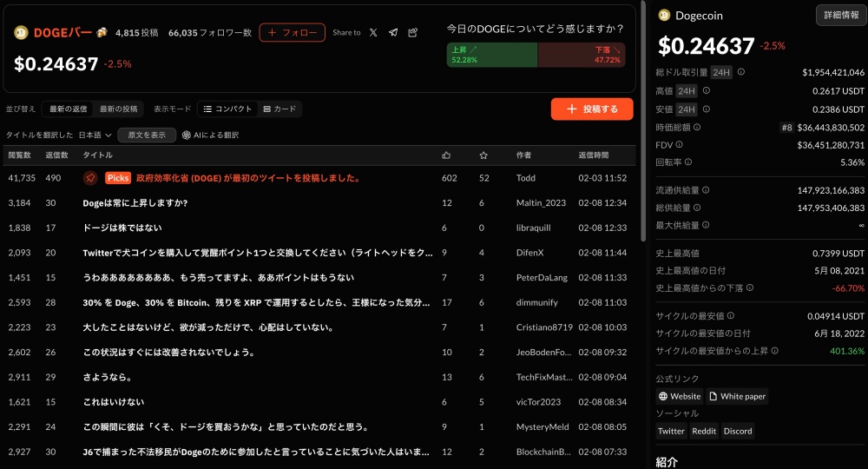Open the Reddit social link
Screen dimensions: 868x469
[704, 431]
